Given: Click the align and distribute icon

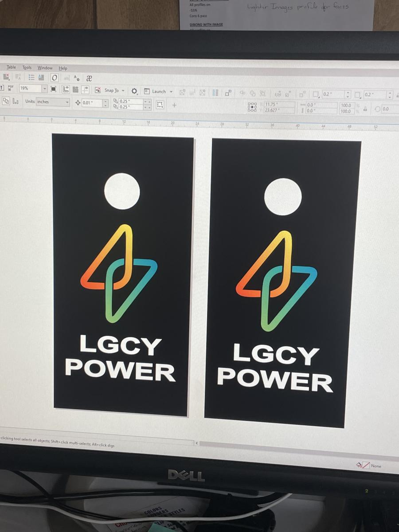Looking at the screenshot, I should coord(216,93).
